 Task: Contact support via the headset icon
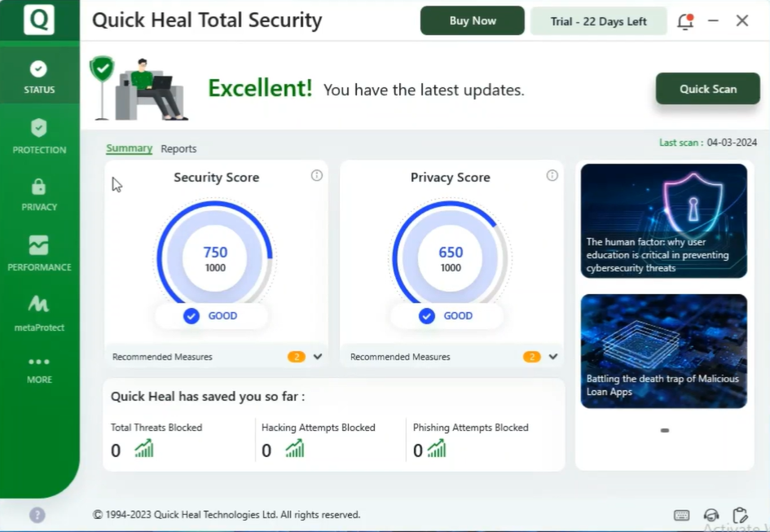(x=711, y=515)
